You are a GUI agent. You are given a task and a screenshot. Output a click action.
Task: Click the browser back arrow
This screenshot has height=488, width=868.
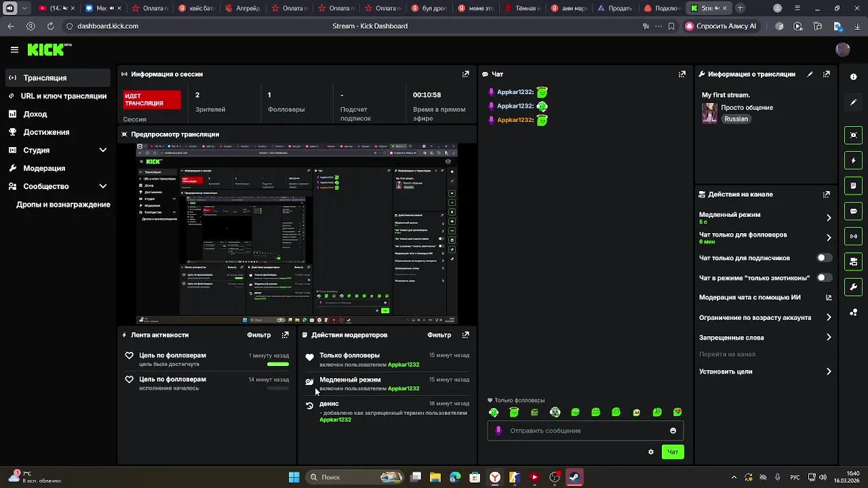[x=11, y=26]
